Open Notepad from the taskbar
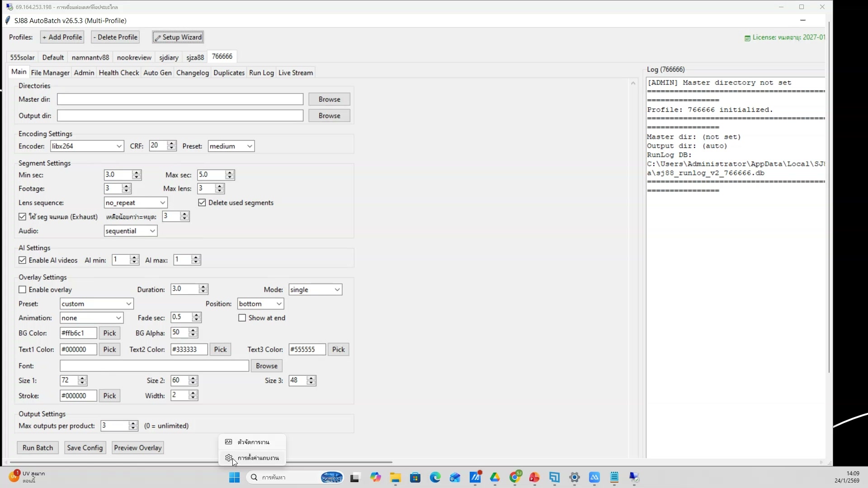The width and height of the screenshot is (868, 488). pos(614,478)
